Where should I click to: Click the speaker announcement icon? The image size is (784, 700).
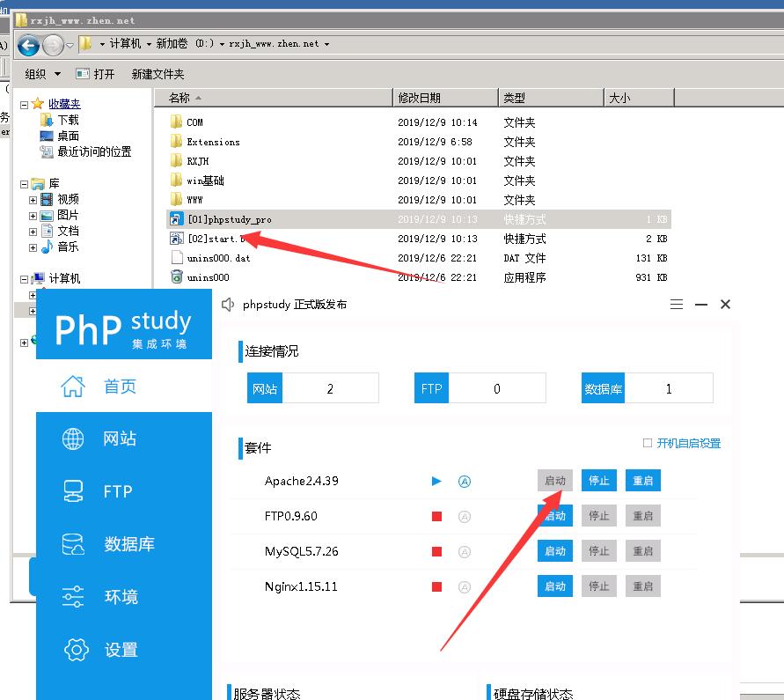click(x=229, y=305)
